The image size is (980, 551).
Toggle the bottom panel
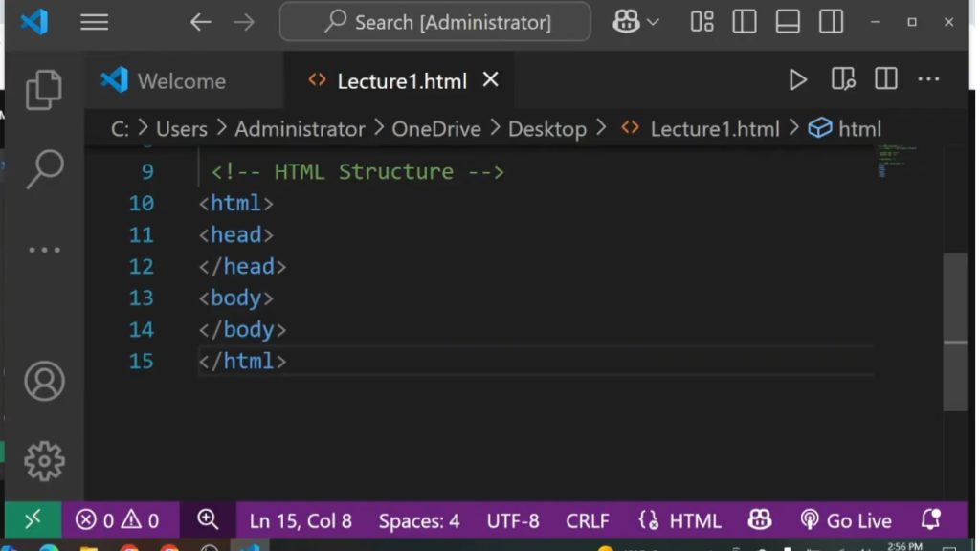pos(788,22)
